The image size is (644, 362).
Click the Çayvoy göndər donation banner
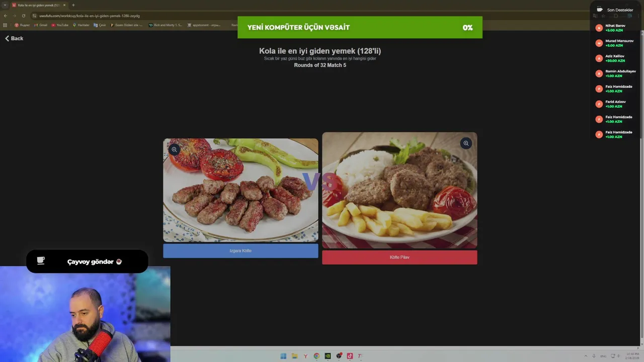click(x=87, y=261)
